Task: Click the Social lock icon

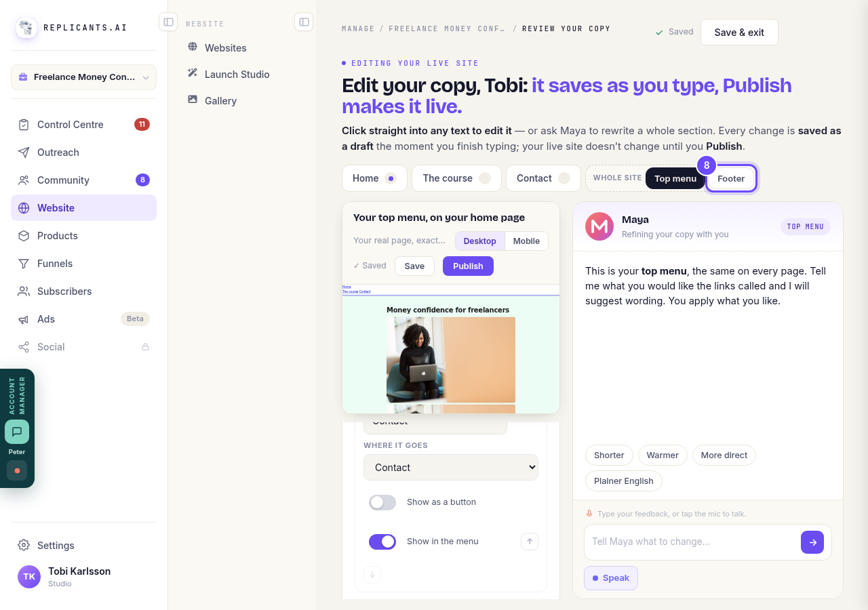Action: pyautogui.click(x=145, y=347)
